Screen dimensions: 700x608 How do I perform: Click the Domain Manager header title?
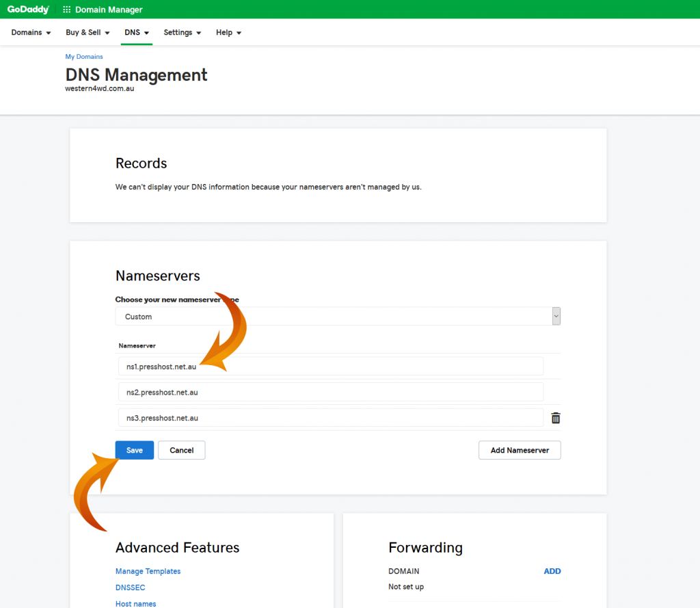pos(109,10)
